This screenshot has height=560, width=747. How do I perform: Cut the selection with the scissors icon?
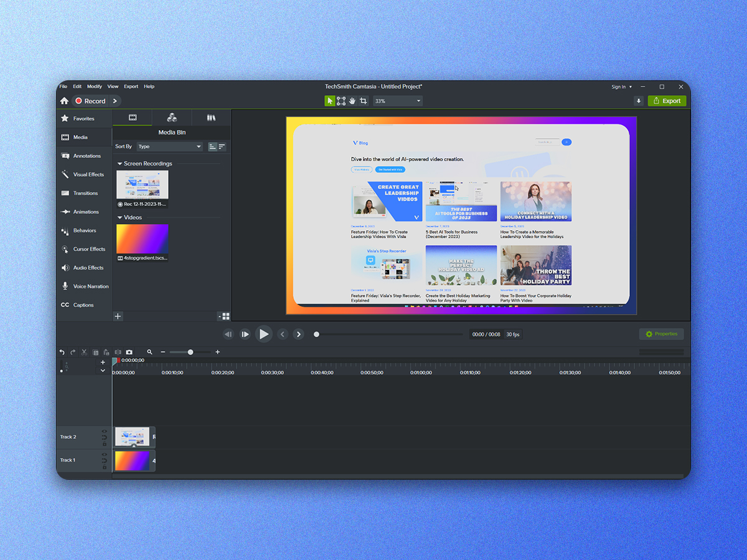84,352
